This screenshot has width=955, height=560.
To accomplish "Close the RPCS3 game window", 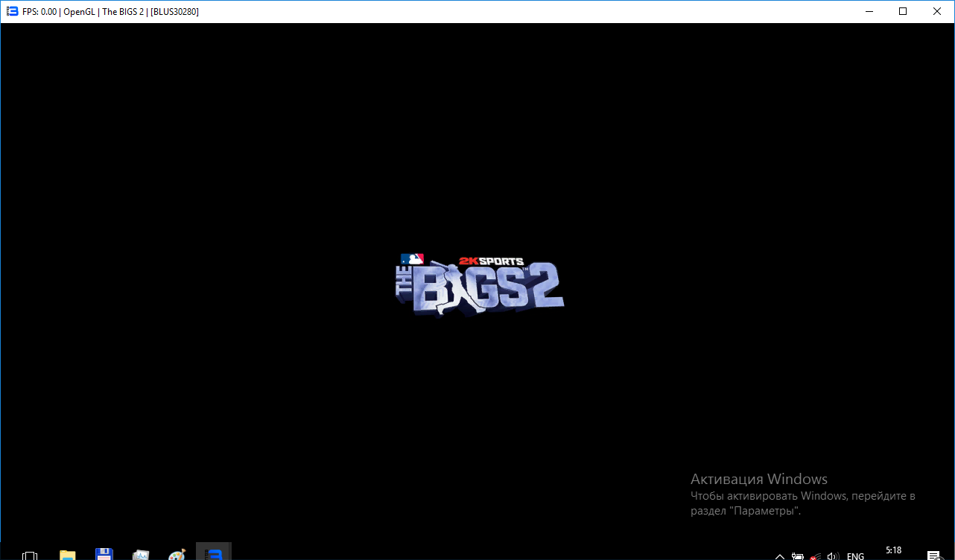I will 937,11.
